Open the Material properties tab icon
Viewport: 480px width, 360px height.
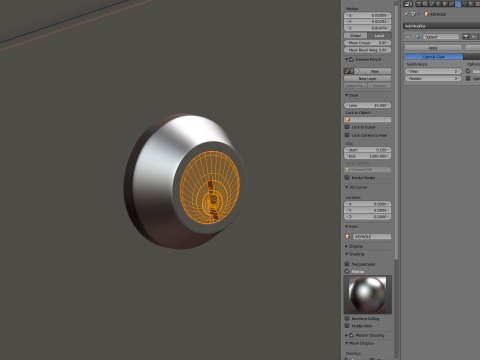pos(471,4)
